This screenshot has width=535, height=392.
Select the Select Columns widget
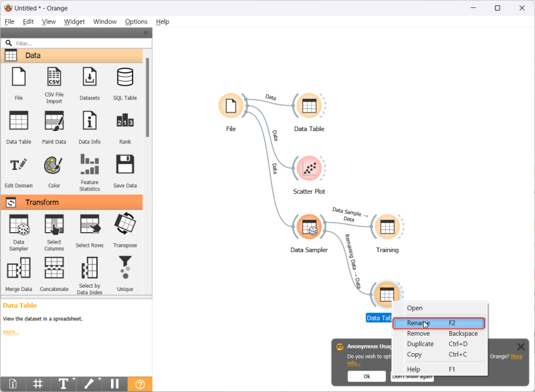point(54,233)
